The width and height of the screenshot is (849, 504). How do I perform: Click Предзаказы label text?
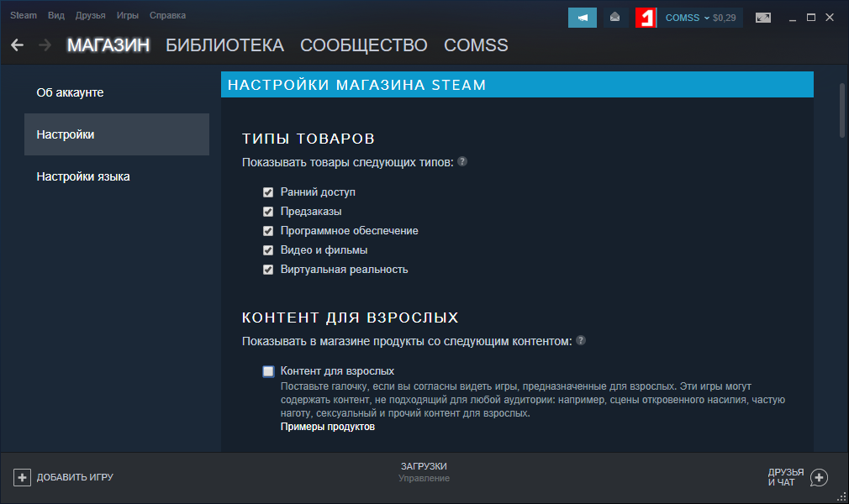click(x=311, y=212)
